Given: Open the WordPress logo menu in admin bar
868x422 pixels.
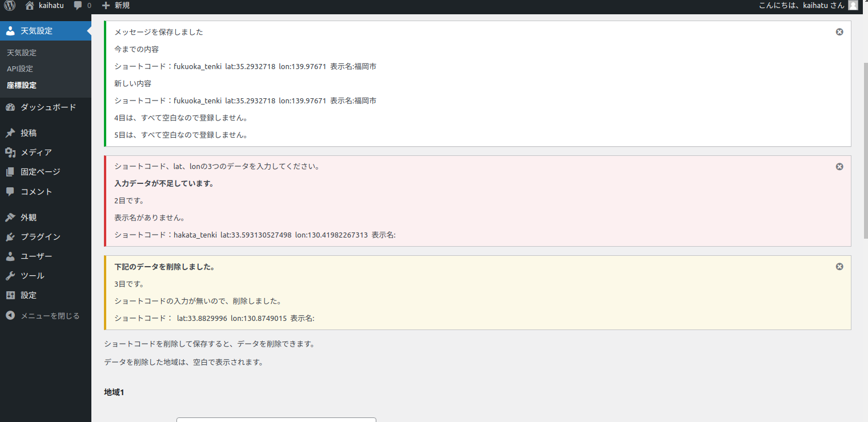Looking at the screenshot, I should (9, 6).
